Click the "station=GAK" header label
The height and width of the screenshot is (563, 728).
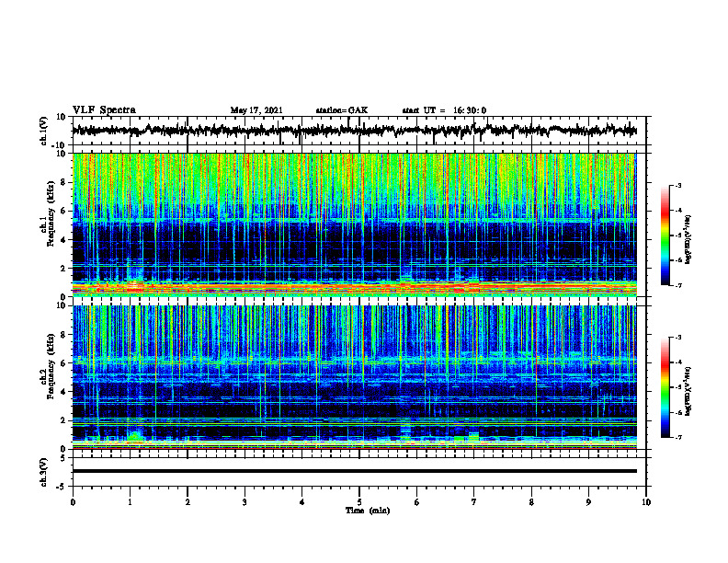point(342,110)
